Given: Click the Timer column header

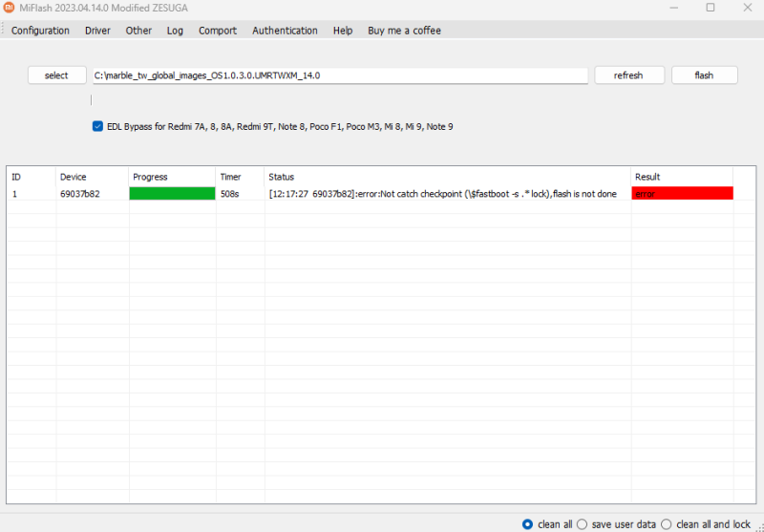Looking at the screenshot, I should pyautogui.click(x=241, y=177).
